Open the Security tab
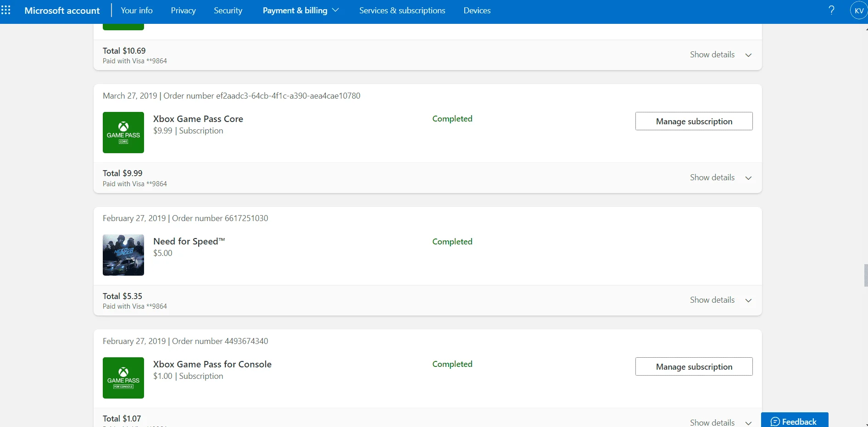Viewport: 868px width, 427px height. tap(228, 10)
